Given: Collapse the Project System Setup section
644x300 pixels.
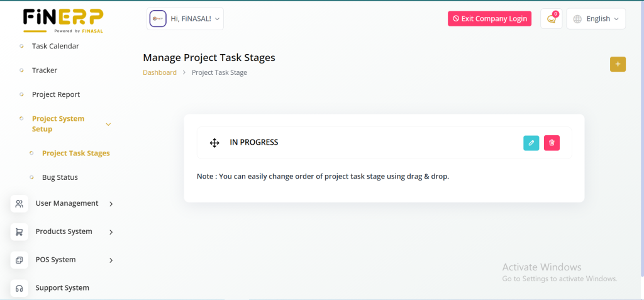Looking at the screenshot, I should pos(108,124).
